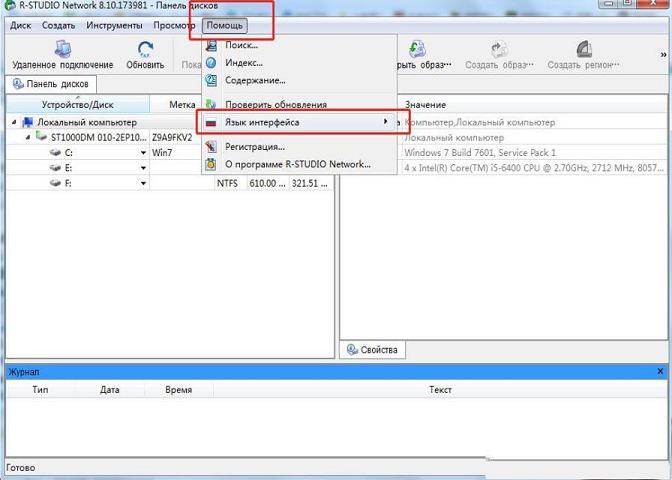The image size is (672, 480).
Task: Click the Устройство/Диск column header
Action: [x=77, y=105]
